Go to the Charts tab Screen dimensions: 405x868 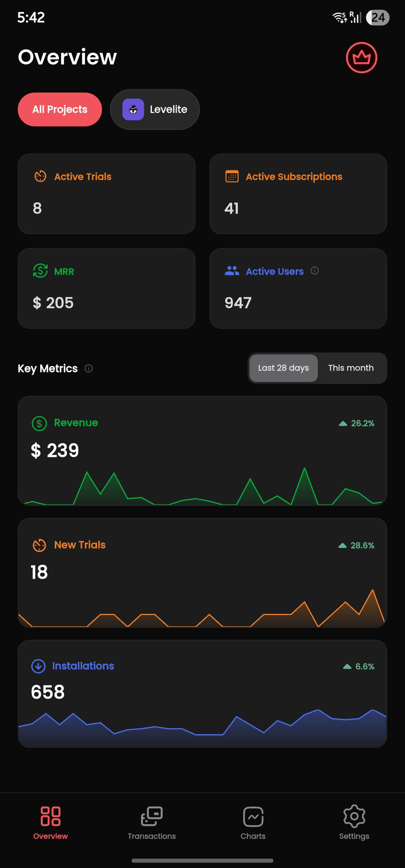253,823
